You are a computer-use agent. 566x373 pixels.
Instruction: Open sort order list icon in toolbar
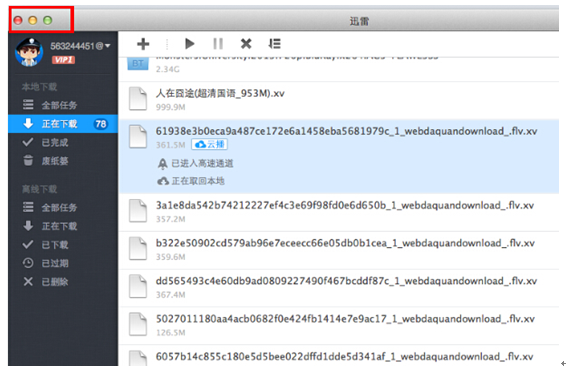(x=275, y=44)
